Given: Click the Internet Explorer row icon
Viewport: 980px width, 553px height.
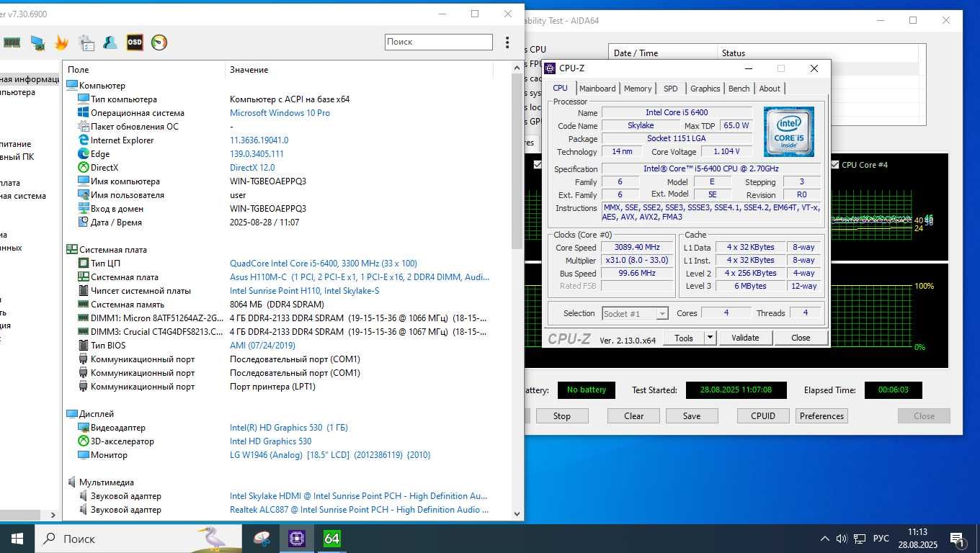Looking at the screenshot, I should pos(84,140).
